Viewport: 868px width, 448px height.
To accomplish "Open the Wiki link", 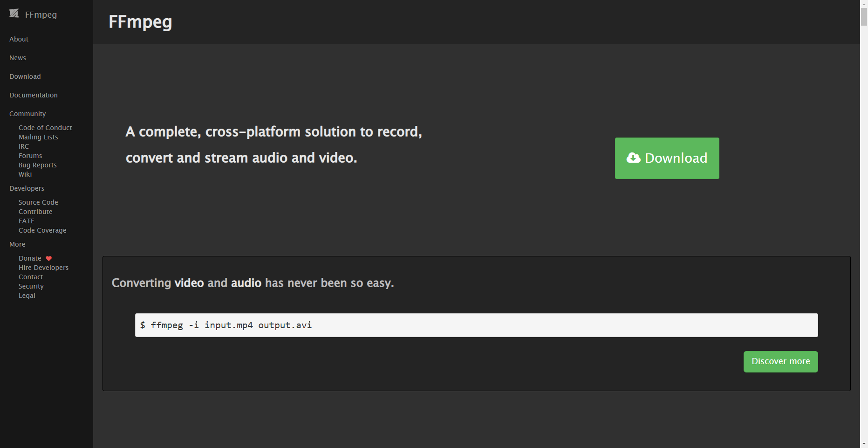I will coord(25,174).
